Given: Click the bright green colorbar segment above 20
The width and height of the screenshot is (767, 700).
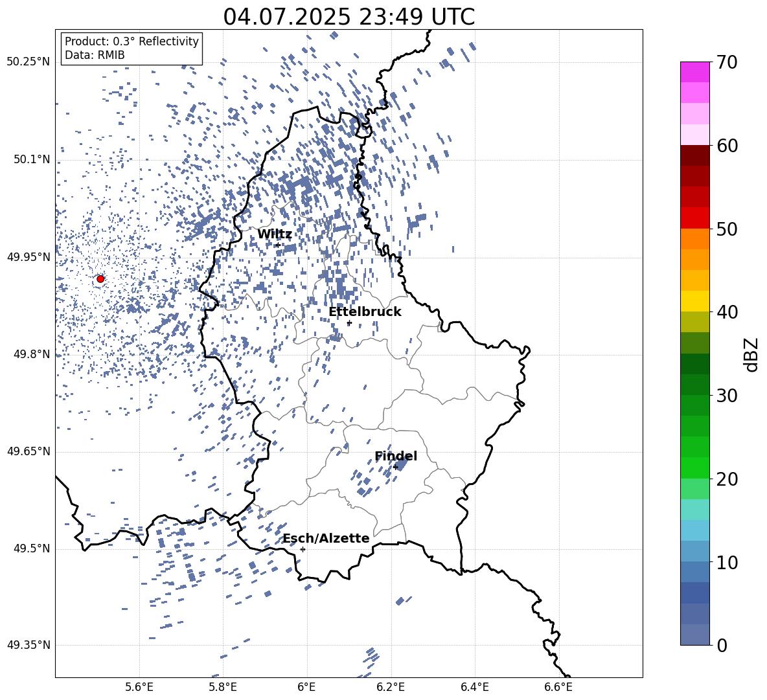Looking at the screenshot, I should (x=695, y=468).
